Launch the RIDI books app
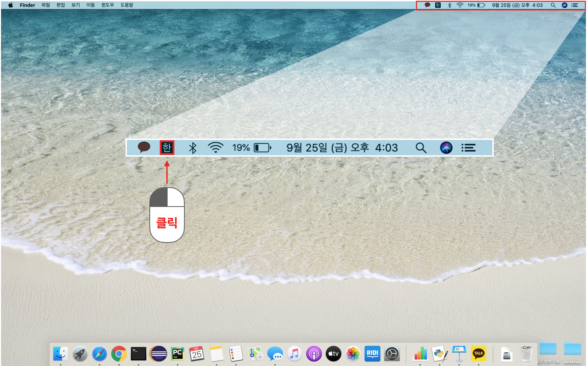The image size is (588, 366). tap(372, 354)
